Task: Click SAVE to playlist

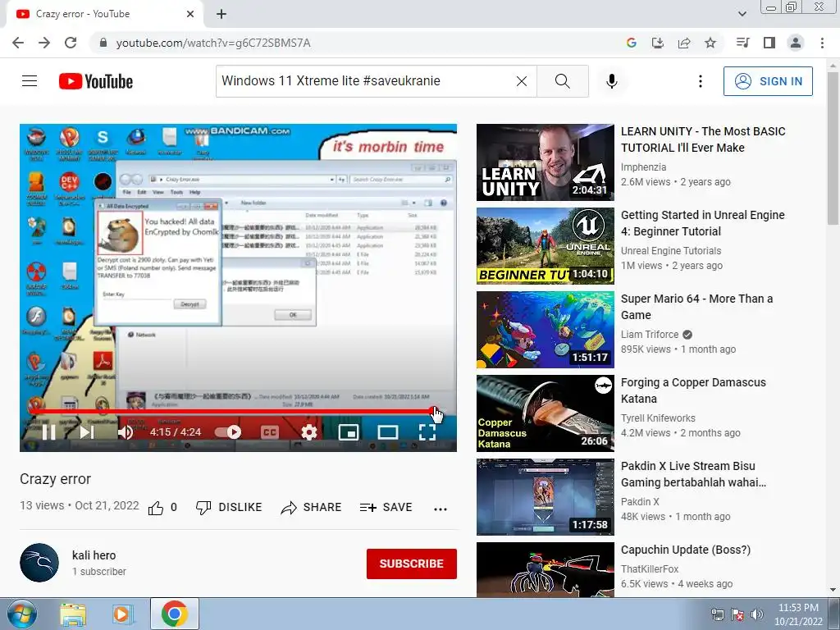Action: pos(386,507)
